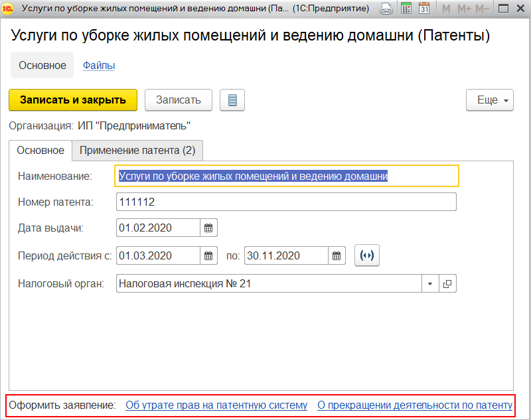Screen dimensions: 531x420
Task: Open calendar picker for Дата выдачи
Action: pos(208,228)
